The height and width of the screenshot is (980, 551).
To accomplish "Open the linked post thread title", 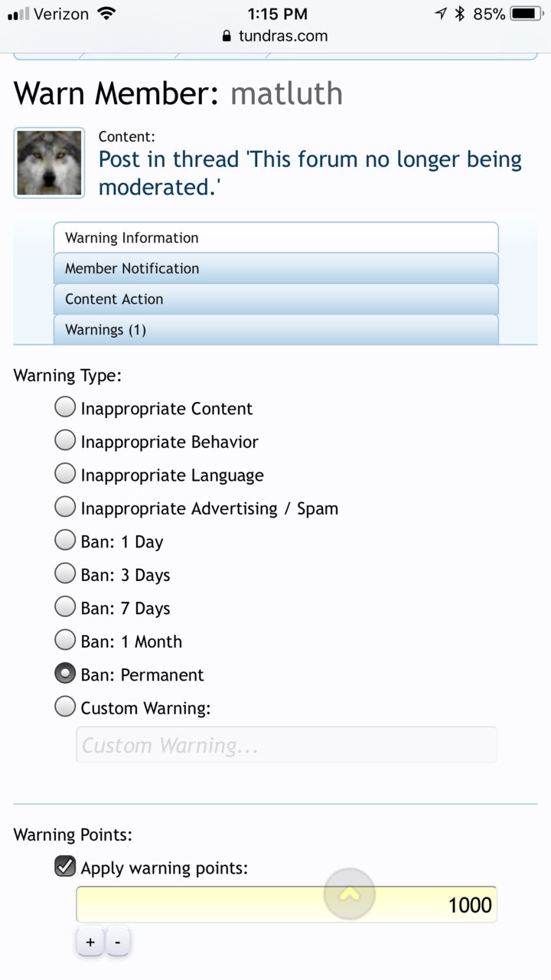I will (310, 173).
